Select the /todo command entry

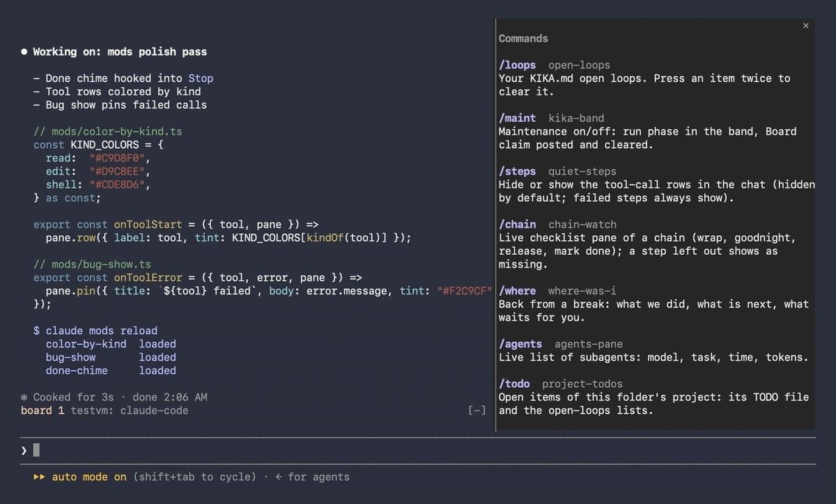514,384
